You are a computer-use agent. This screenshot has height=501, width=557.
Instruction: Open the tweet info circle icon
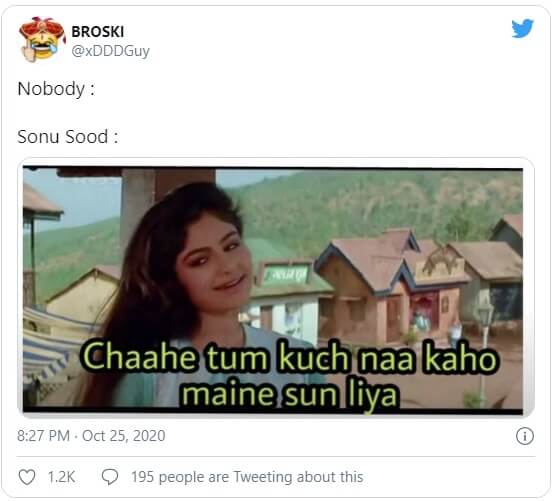pyautogui.click(x=525, y=436)
